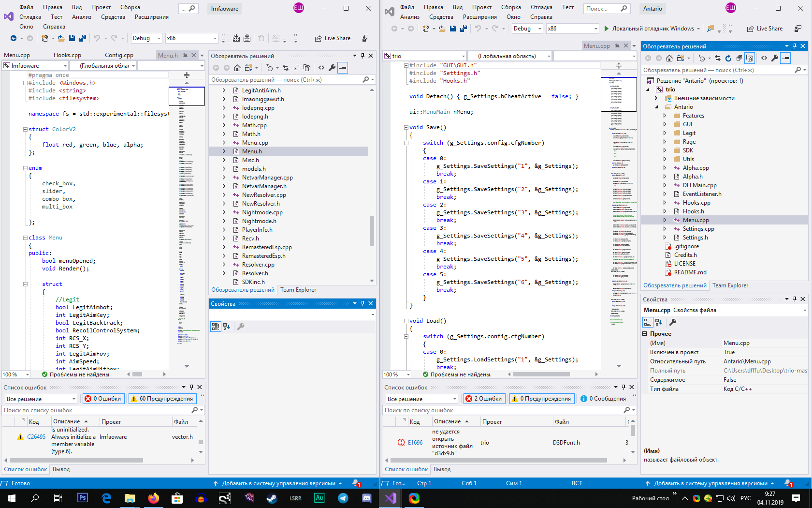Click New Project icon in the Imfaoware toolbar
812x508 pixels.
pyautogui.click(x=45, y=38)
